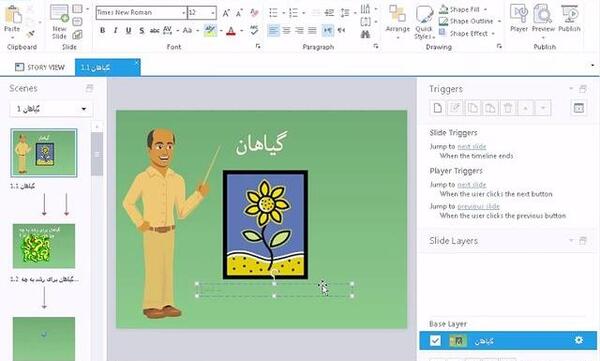Open the text highlight color picker
600x361 pixels.
click(x=221, y=31)
